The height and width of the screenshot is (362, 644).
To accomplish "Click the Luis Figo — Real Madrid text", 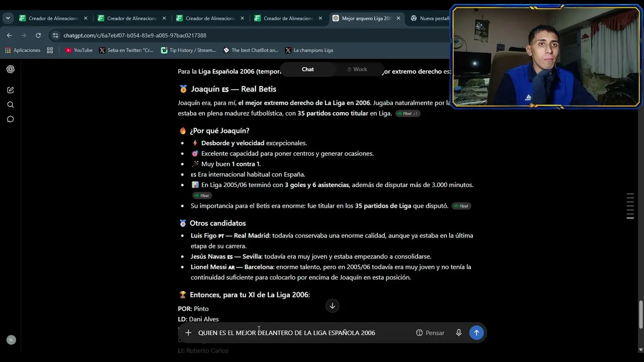I will coord(230,236).
